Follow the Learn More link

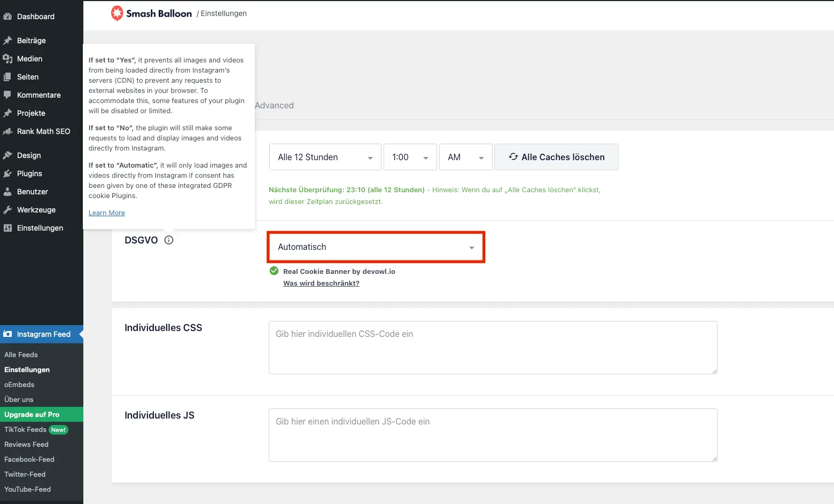[107, 213]
